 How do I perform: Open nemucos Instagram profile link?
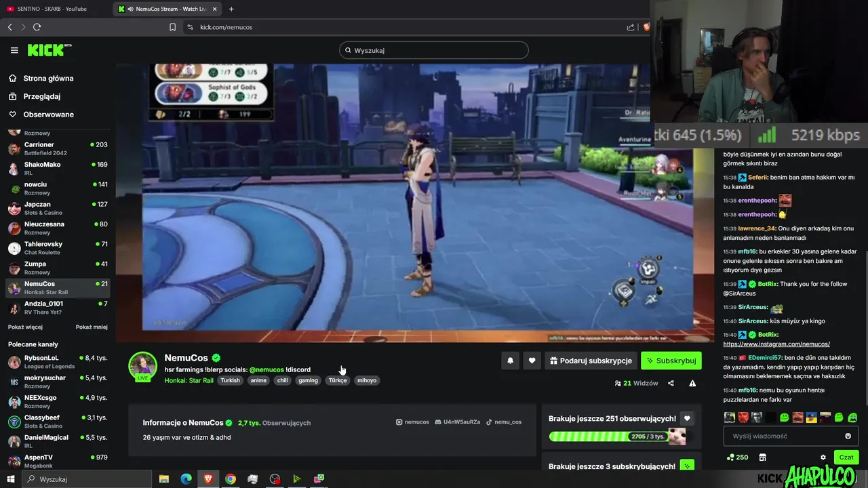point(412,422)
